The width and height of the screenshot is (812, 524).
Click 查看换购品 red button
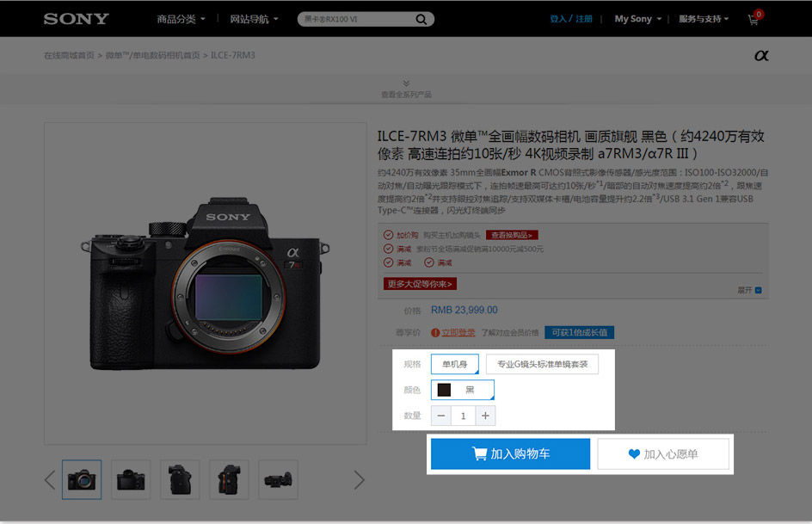tap(512, 235)
